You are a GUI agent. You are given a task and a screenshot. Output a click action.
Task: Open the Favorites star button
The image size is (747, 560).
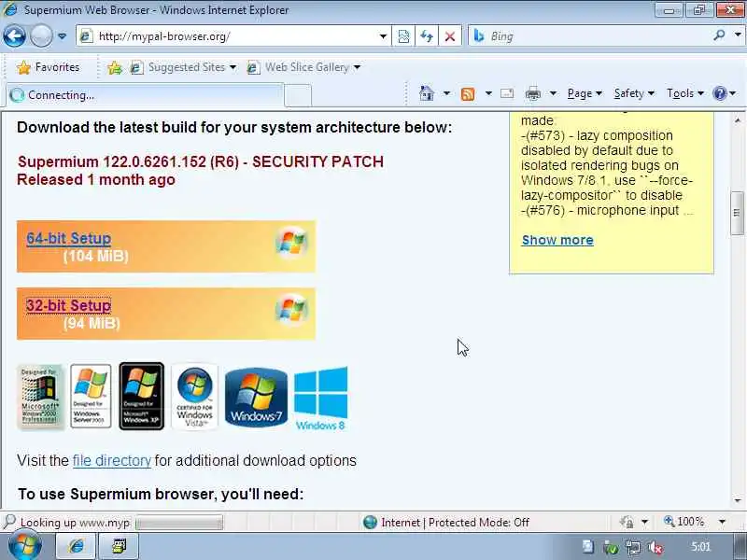[49, 67]
